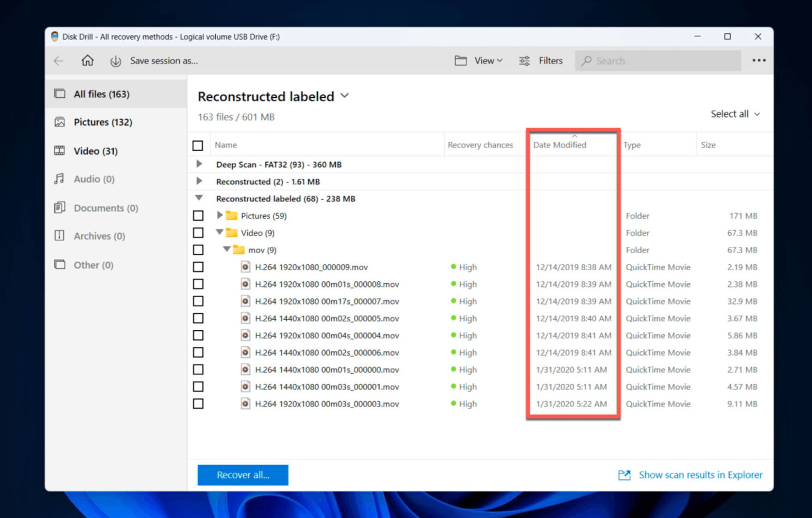Check the select-all checkbox in the header
Screen dimensions: 812x518
[x=198, y=145]
